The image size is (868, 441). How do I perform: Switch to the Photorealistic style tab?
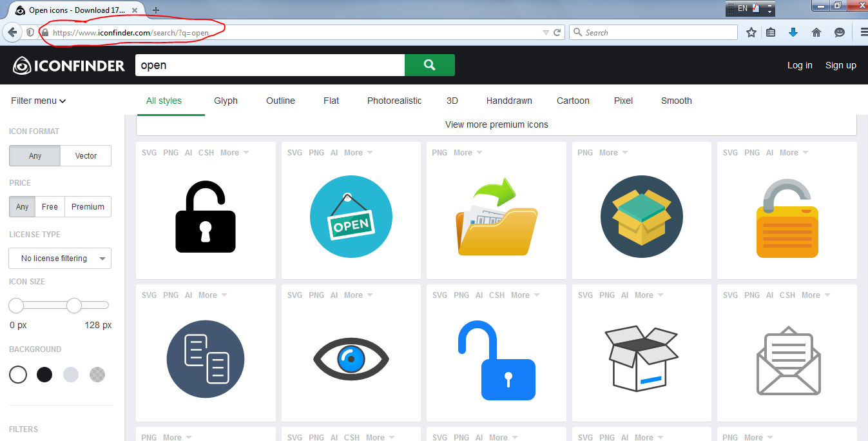[x=394, y=101]
